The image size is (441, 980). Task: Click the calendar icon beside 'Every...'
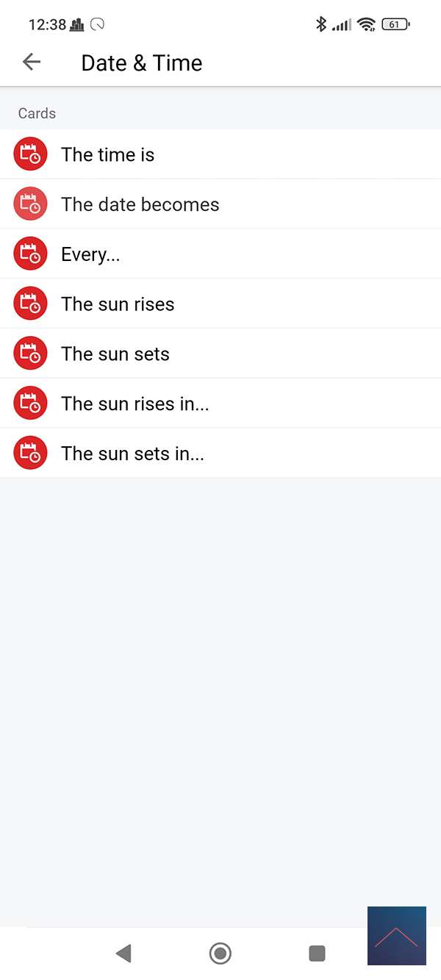[30, 254]
